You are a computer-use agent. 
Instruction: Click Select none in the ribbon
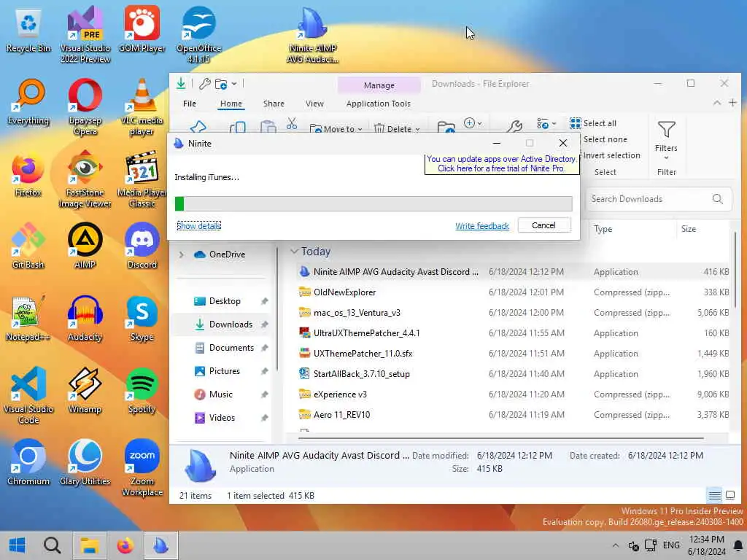[605, 139]
